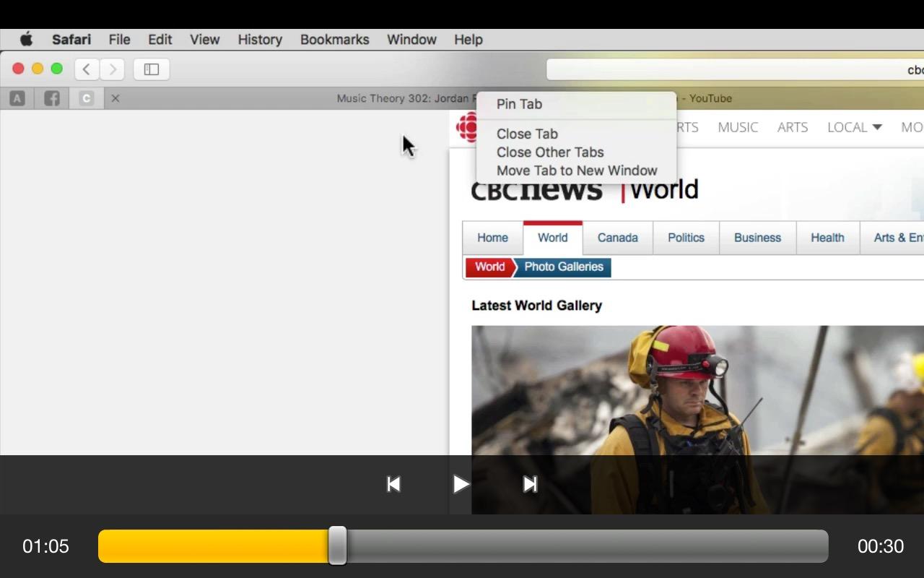Go forward with Safari's forward arrow

[112, 69]
